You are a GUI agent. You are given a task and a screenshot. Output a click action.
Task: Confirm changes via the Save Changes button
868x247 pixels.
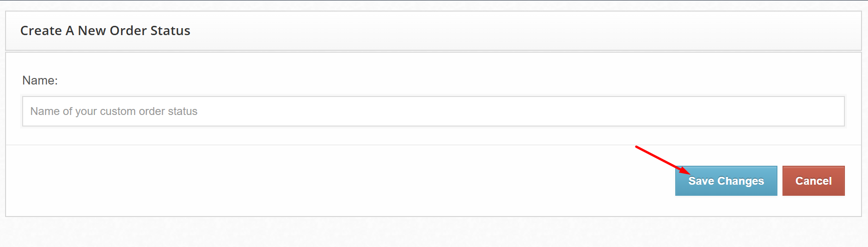[726, 181]
